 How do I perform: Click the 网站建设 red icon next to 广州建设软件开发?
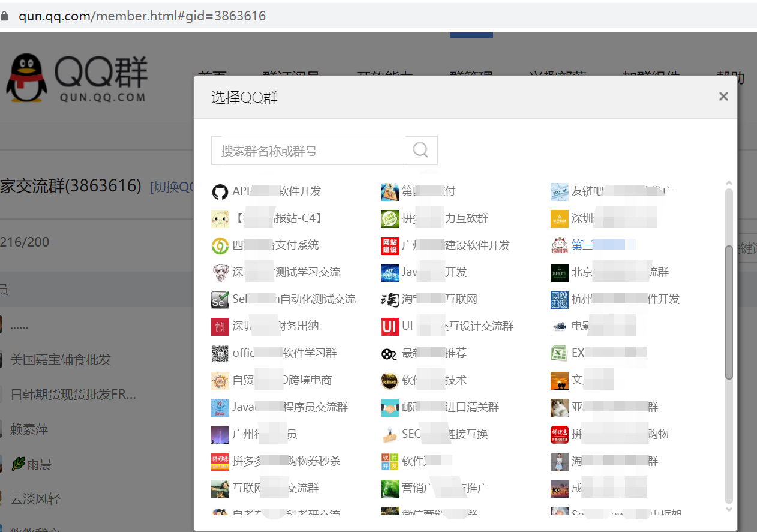(389, 245)
